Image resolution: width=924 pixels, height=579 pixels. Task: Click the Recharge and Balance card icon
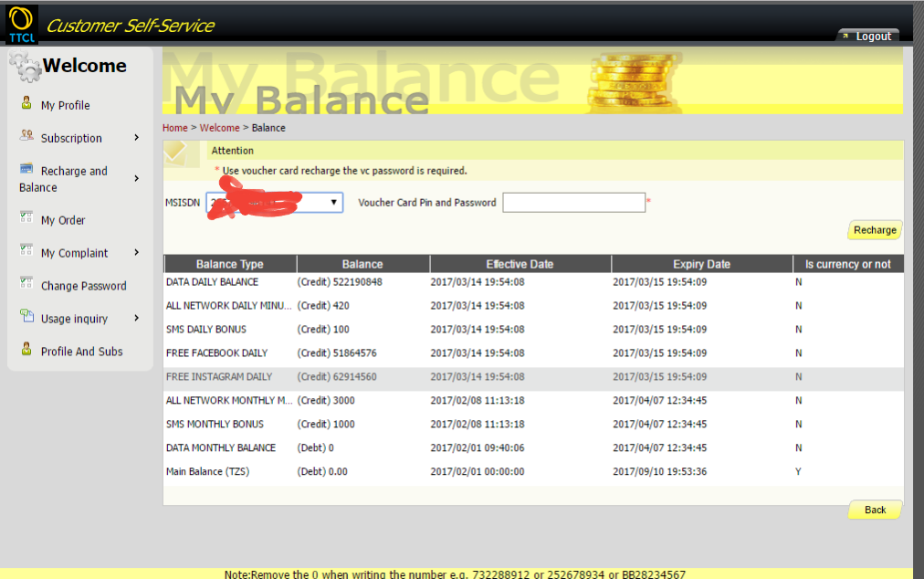coord(26,170)
